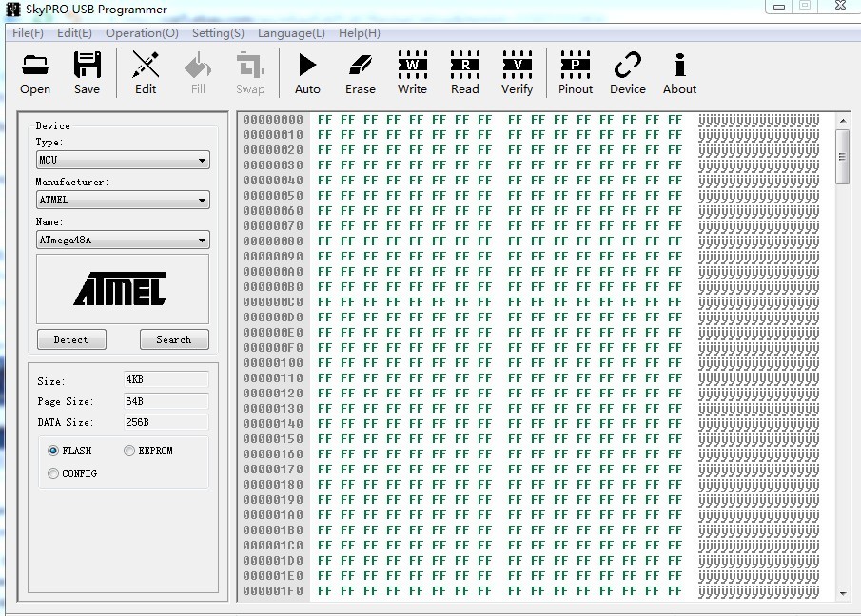Click the Read chip icon
Screen dimensions: 861x616
point(464,73)
